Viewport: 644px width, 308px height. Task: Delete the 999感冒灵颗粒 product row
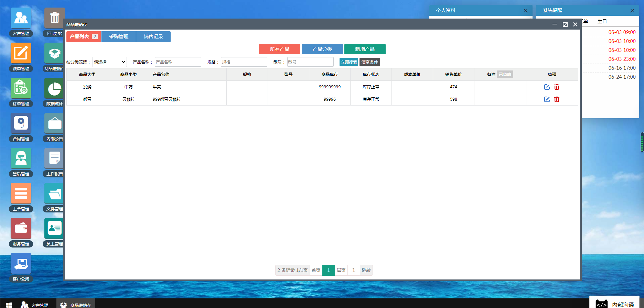(557, 99)
